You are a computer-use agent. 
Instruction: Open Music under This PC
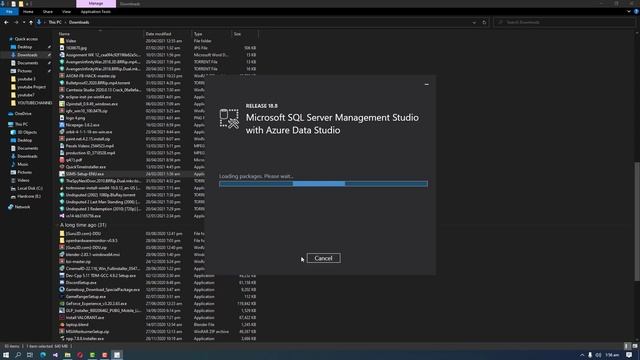pos(22,164)
